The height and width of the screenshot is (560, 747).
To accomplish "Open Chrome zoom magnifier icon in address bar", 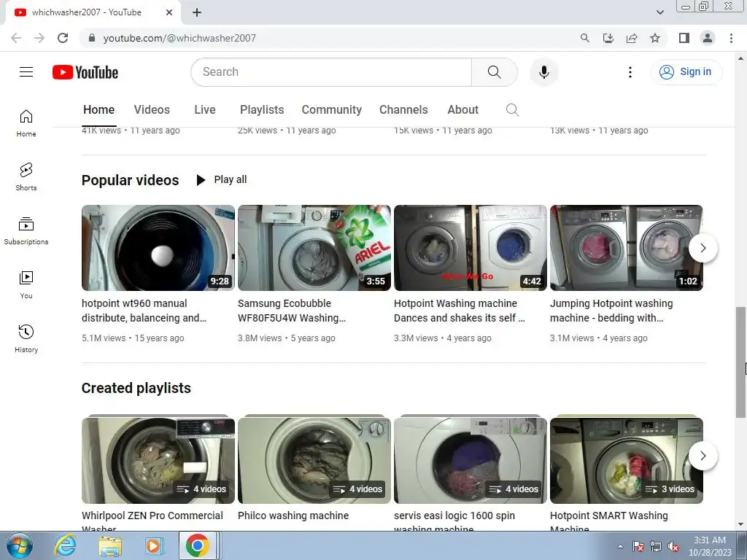I will click(x=584, y=38).
